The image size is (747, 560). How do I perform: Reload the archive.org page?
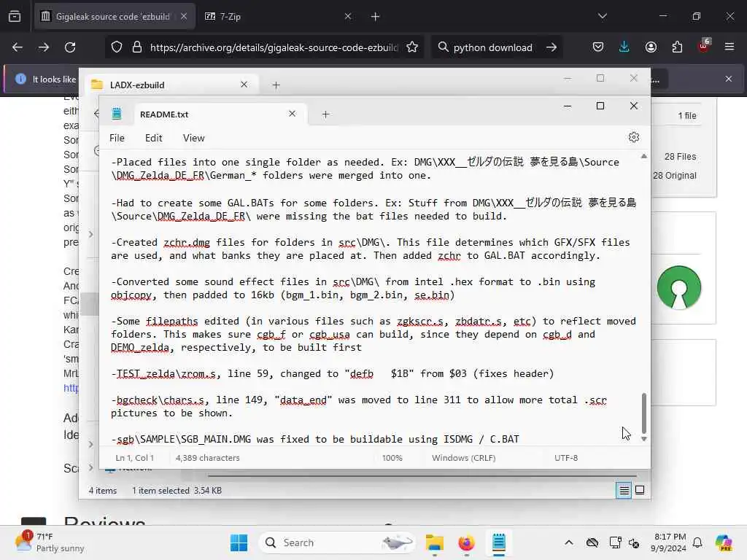[70, 47]
